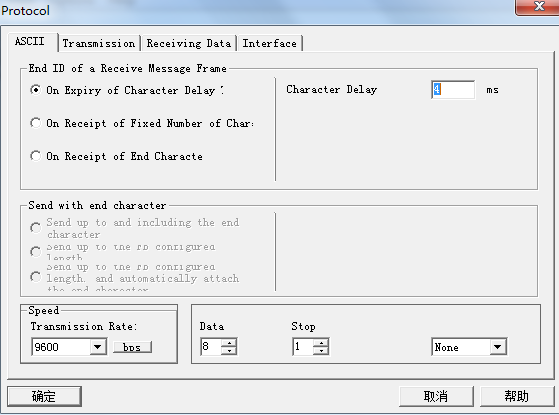
Task: Select Send up to and including end character
Action: pos(35,227)
